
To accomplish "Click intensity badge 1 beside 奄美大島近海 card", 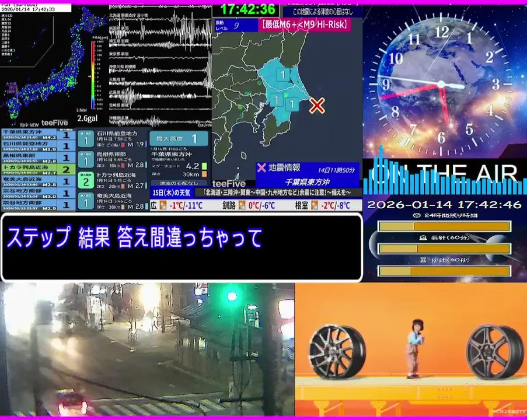I will tap(86, 201).
